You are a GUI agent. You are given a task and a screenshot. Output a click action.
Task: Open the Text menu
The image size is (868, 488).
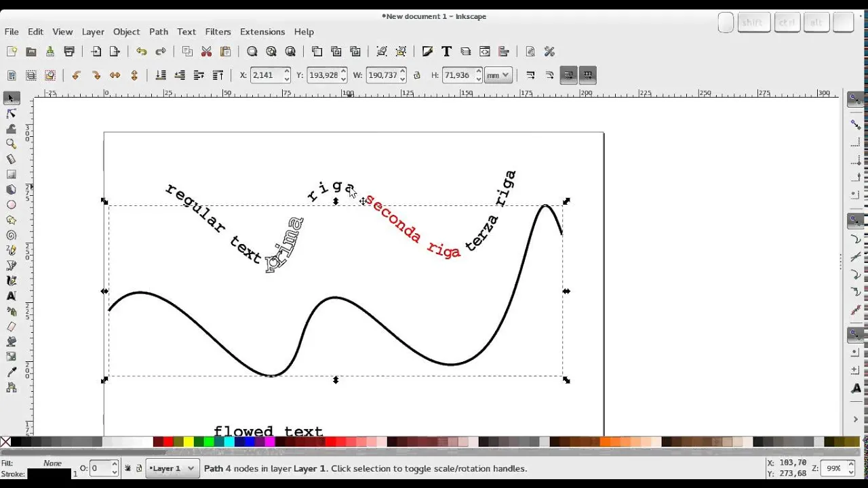[x=186, y=32]
